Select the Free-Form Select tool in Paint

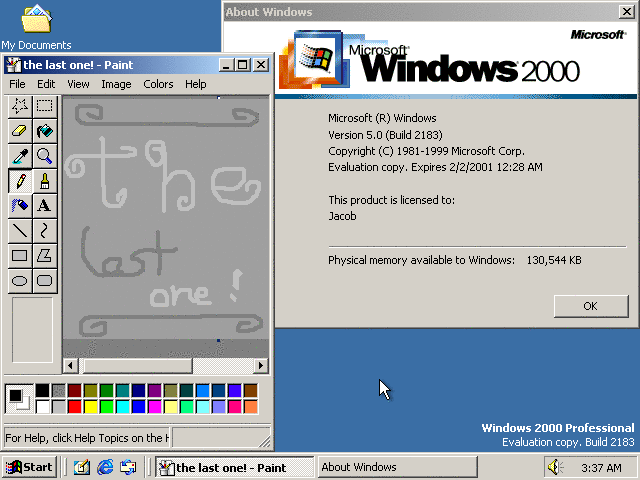coord(20,106)
